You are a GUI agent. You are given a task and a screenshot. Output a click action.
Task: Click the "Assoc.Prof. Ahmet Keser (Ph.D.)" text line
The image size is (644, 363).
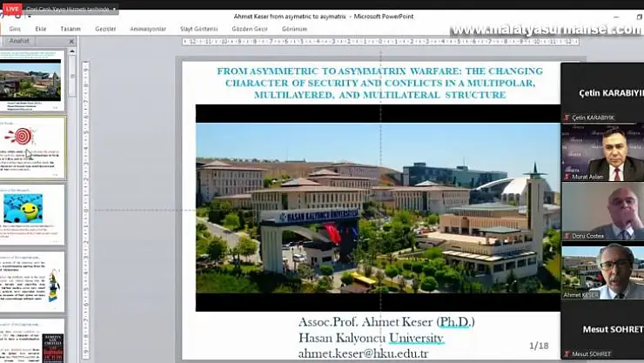[x=386, y=322]
